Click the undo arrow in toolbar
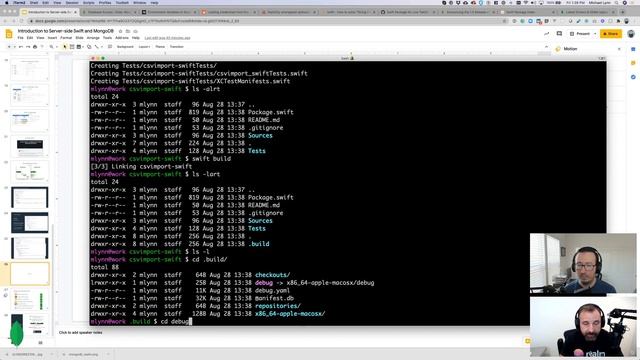This screenshot has height=360, width=640. tap(21, 47)
